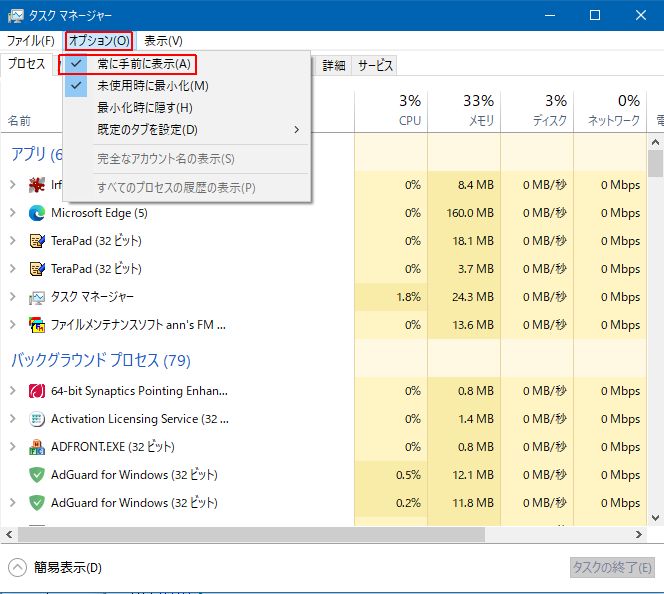The width and height of the screenshot is (664, 594).
Task: Select the first AdGuard for Windows shield icon
Action: pos(37,475)
